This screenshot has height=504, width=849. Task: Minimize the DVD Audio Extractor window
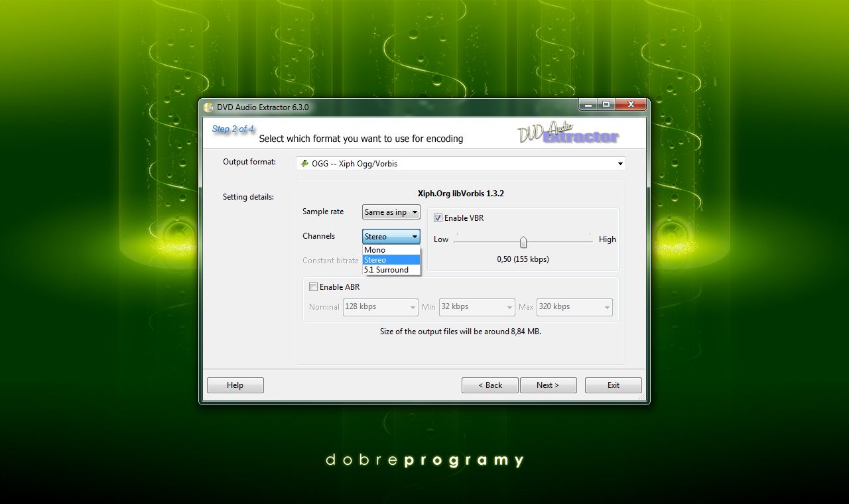coord(588,105)
